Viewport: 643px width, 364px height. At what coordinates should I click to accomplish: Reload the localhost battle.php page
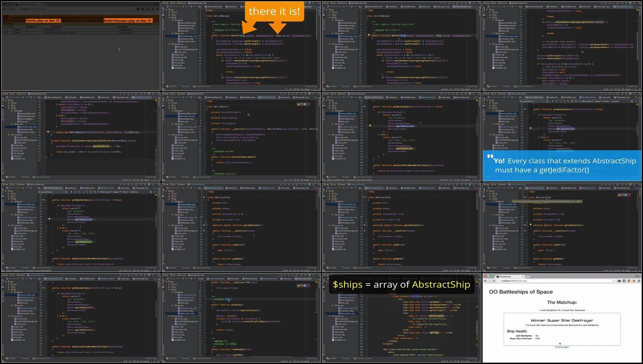click(494, 281)
